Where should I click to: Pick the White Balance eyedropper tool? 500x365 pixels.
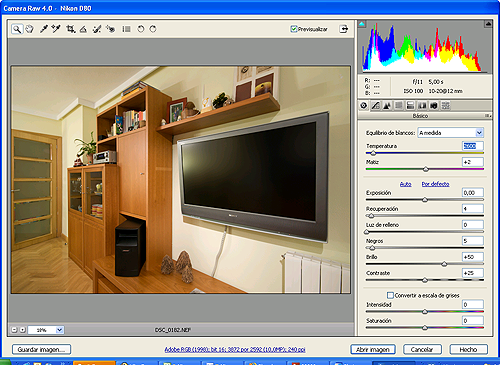(44, 29)
